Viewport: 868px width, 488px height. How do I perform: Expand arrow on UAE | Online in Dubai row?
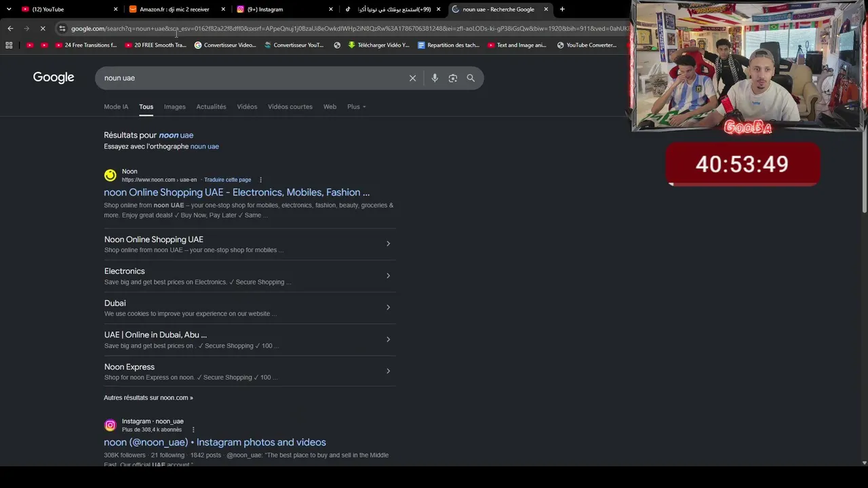coord(388,339)
